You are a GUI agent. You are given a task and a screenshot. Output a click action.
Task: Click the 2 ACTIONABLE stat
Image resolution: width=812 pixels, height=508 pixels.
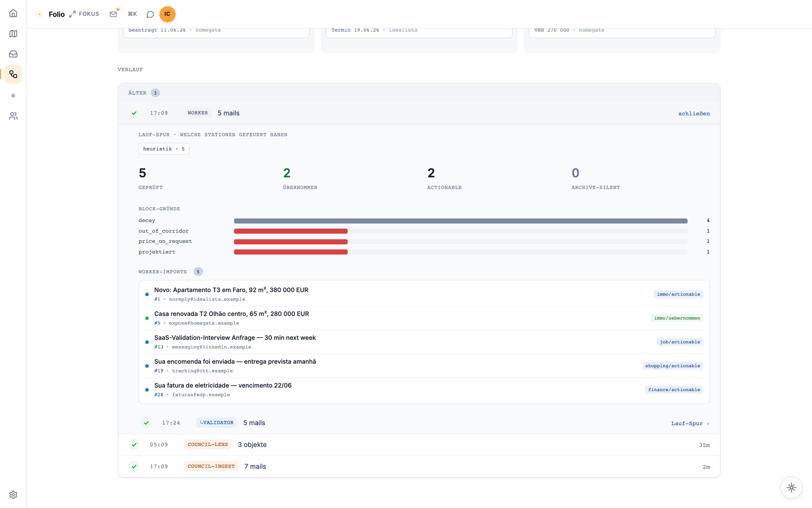coord(444,178)
